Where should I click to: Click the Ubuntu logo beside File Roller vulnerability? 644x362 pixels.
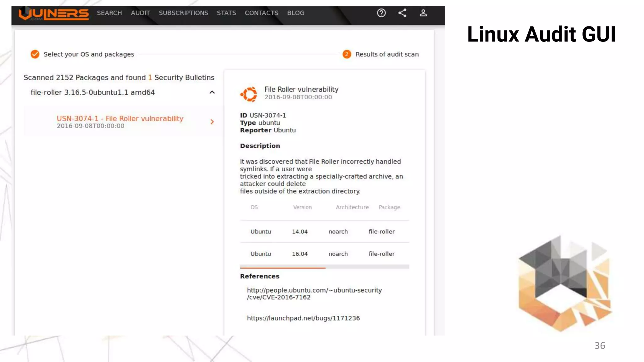tap(249, 94)
